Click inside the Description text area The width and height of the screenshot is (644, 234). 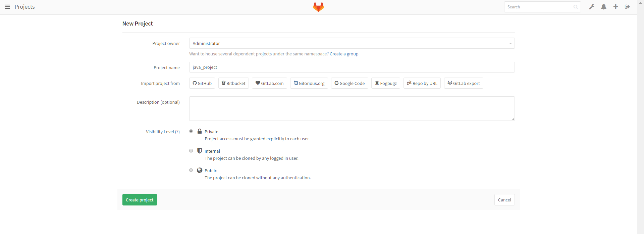pyautogui.click(x=352, y=108)
